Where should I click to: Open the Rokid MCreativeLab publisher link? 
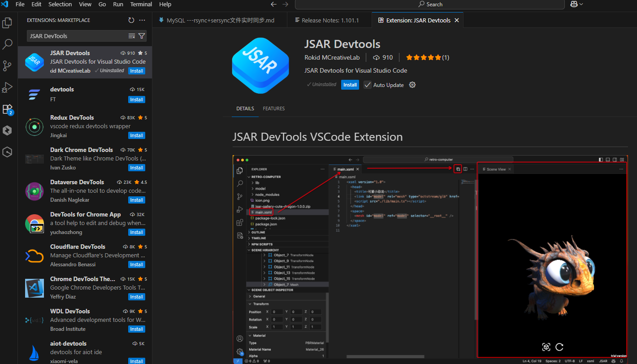tap(333, 57)
